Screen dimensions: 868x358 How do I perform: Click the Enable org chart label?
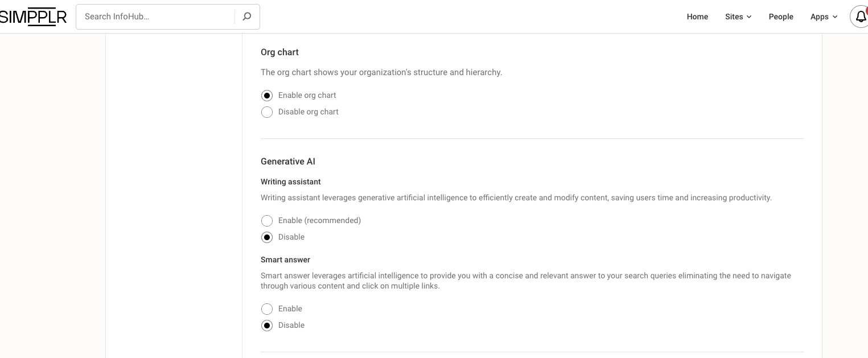307,95
